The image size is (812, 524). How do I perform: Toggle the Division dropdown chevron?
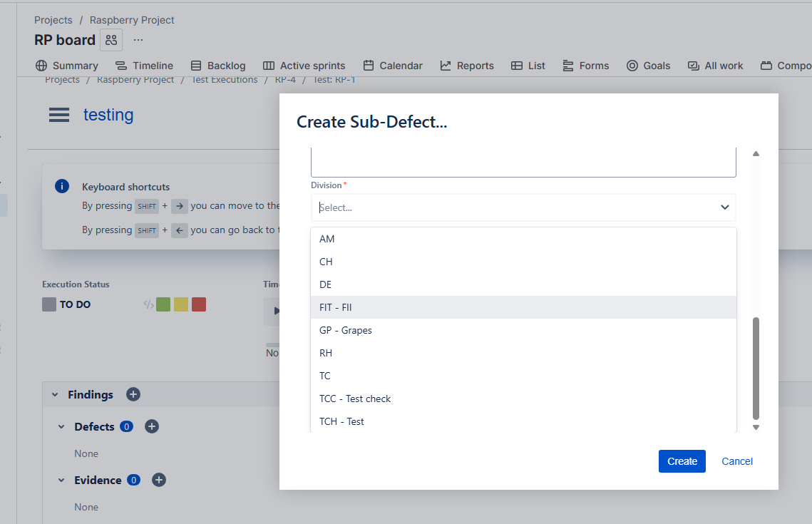(724, 207)
